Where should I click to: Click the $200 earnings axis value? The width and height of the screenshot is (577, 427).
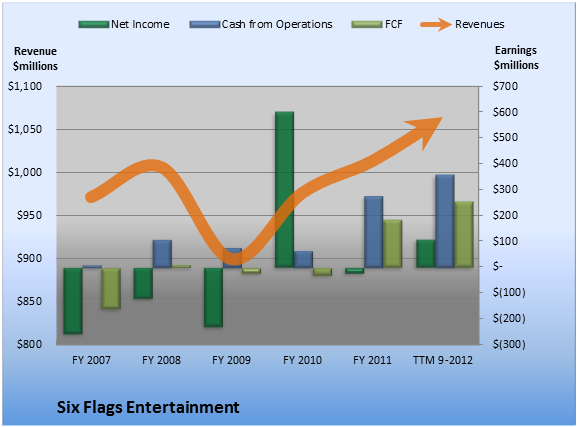(x=506, y=215)
